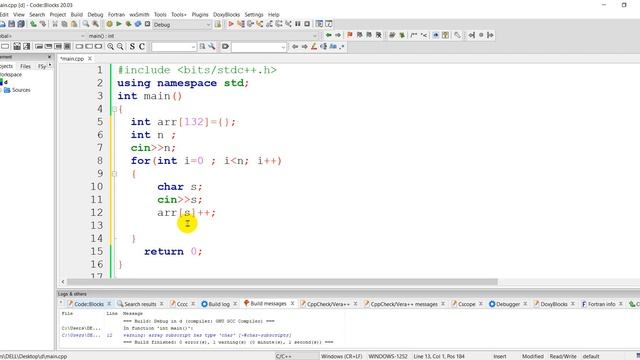Click the Undo toolbar icon

pyautogui.click(x=33, y=24)
